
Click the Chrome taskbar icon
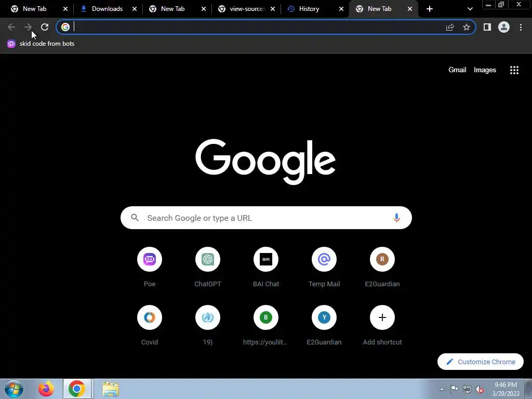[77, 389]
